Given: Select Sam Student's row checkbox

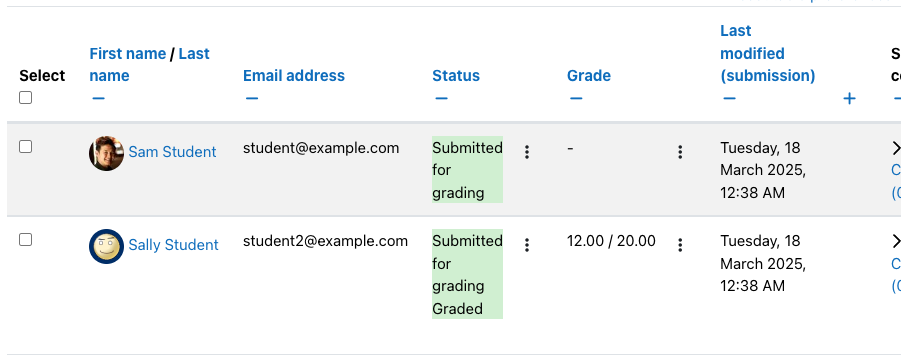Looking at the screenshot, I should coord(25,147).
